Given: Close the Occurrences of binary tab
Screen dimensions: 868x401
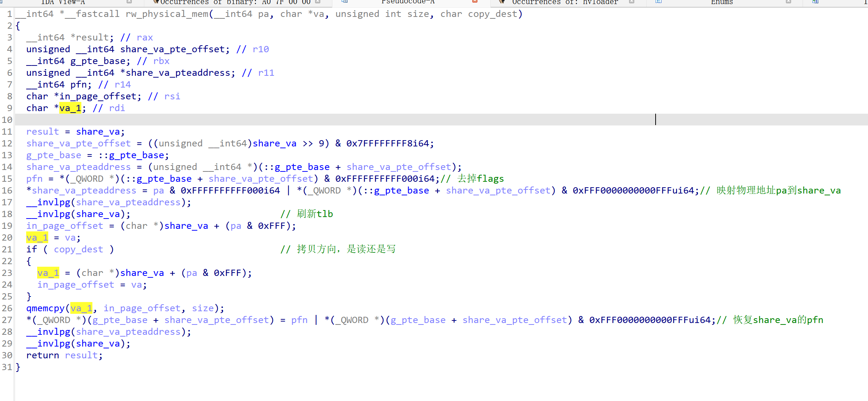Looking at the screenshot, I should pos(318,2).
